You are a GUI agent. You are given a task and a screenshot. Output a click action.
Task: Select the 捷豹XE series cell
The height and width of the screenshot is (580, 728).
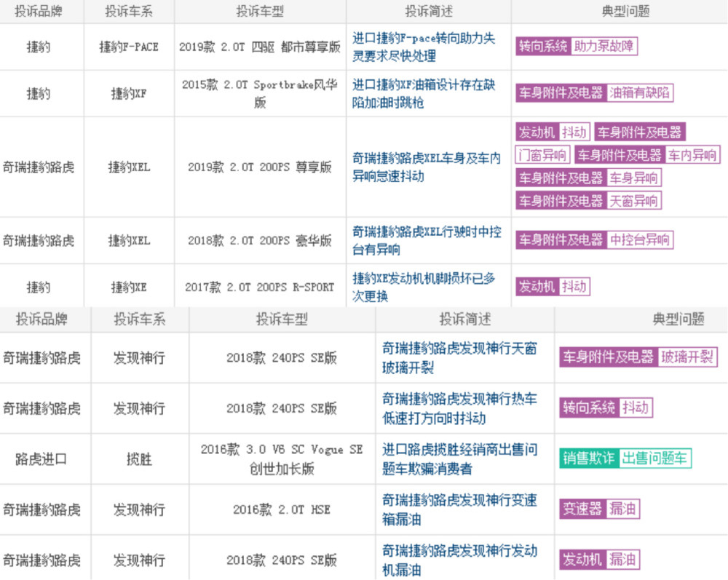(129, 287)
